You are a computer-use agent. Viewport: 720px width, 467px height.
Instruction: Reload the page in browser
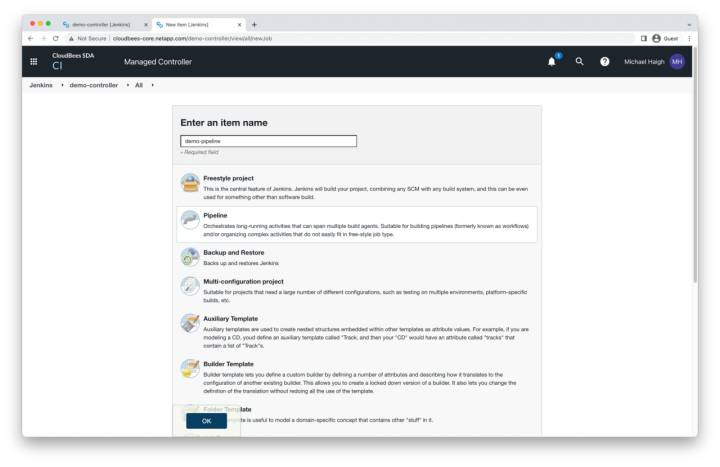coord(55,38)
